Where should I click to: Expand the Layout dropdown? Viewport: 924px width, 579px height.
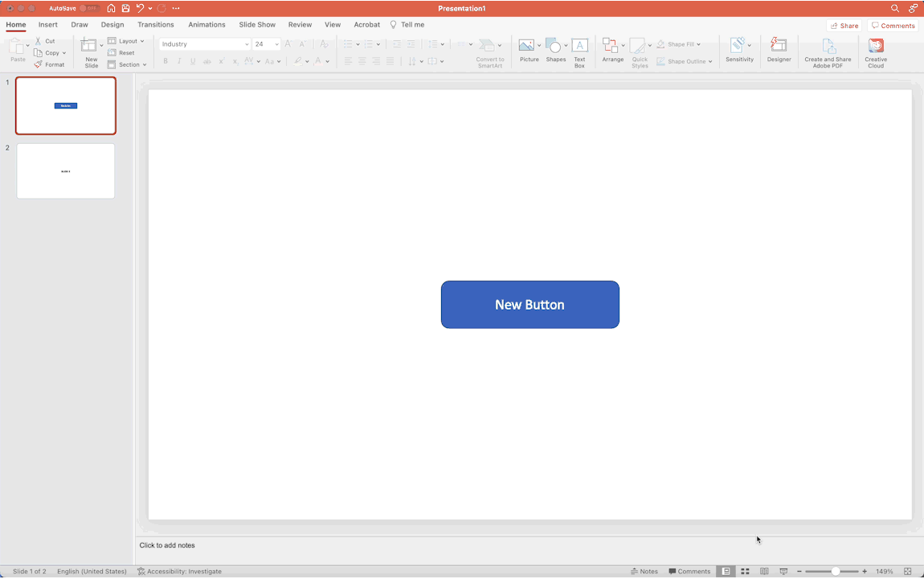pos(127,41)
